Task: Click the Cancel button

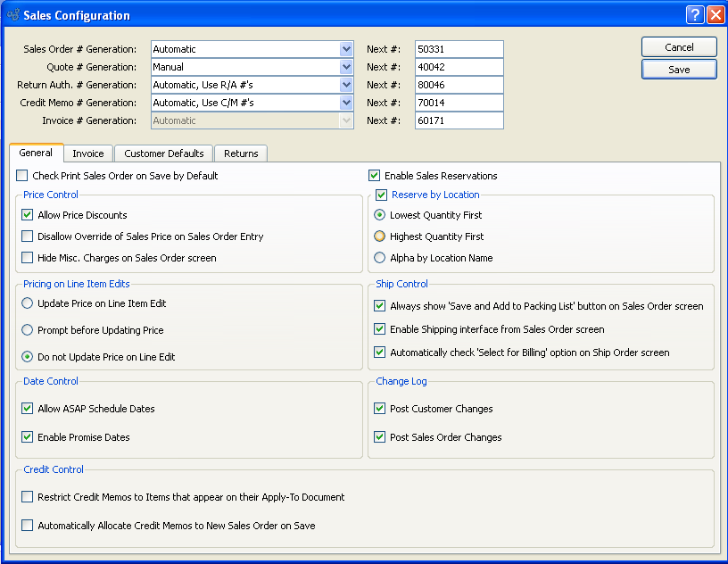Action: 679,47
